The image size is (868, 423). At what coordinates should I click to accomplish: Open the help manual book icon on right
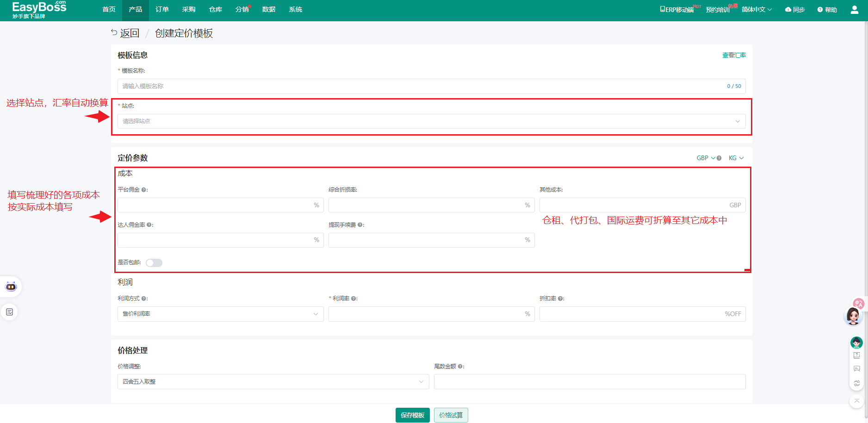pos(856,355)
